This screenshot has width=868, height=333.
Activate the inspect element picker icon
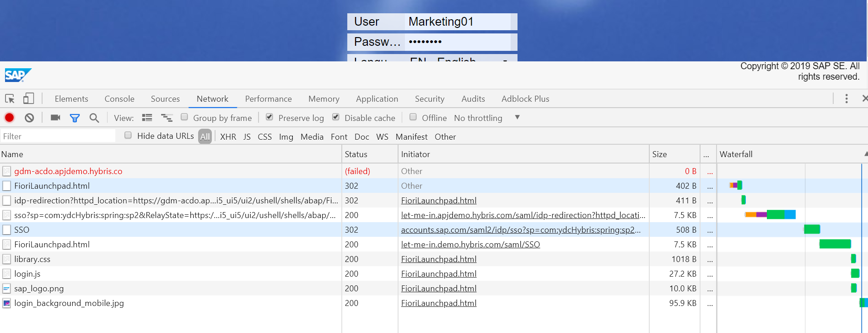10,98
